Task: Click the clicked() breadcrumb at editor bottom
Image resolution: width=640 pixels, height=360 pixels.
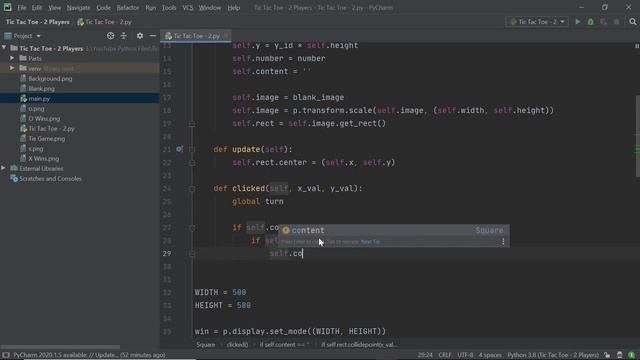Action: tap(237, 344)
